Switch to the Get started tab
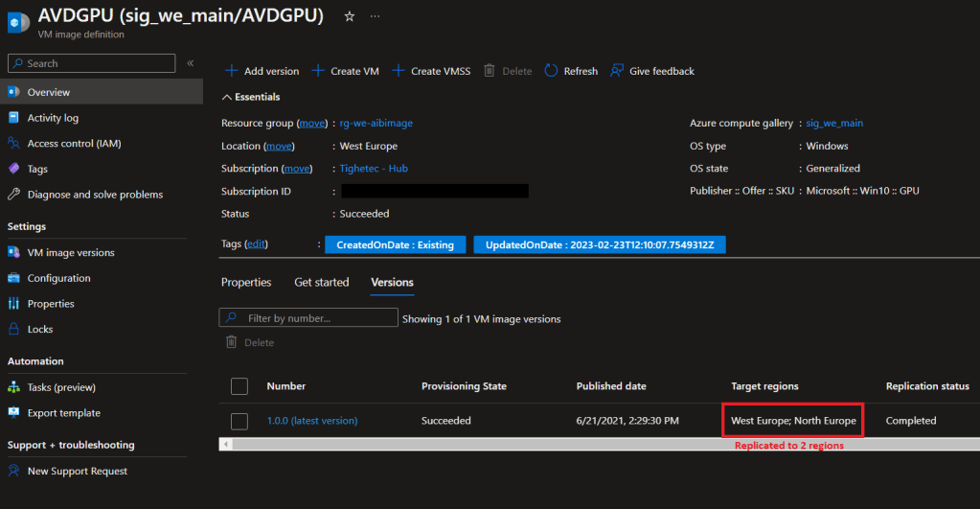The height and width of the screenshot is (509, 980). coord(321,283)
